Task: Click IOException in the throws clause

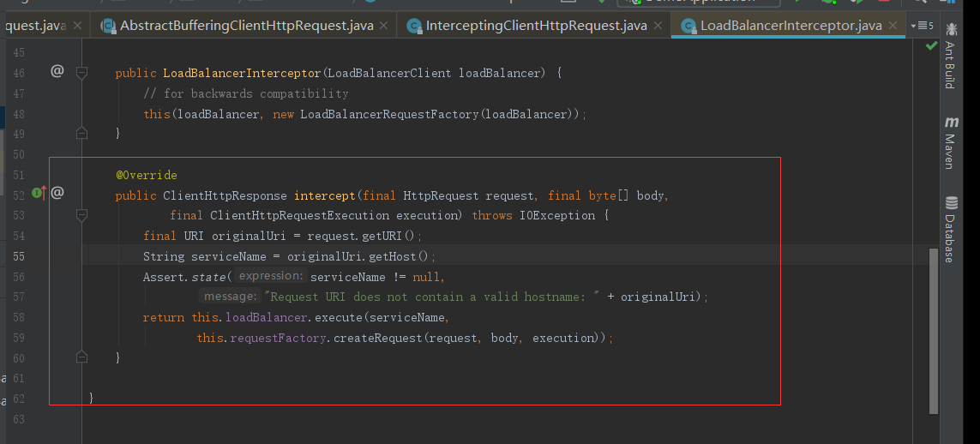Action: pos(557,215)
